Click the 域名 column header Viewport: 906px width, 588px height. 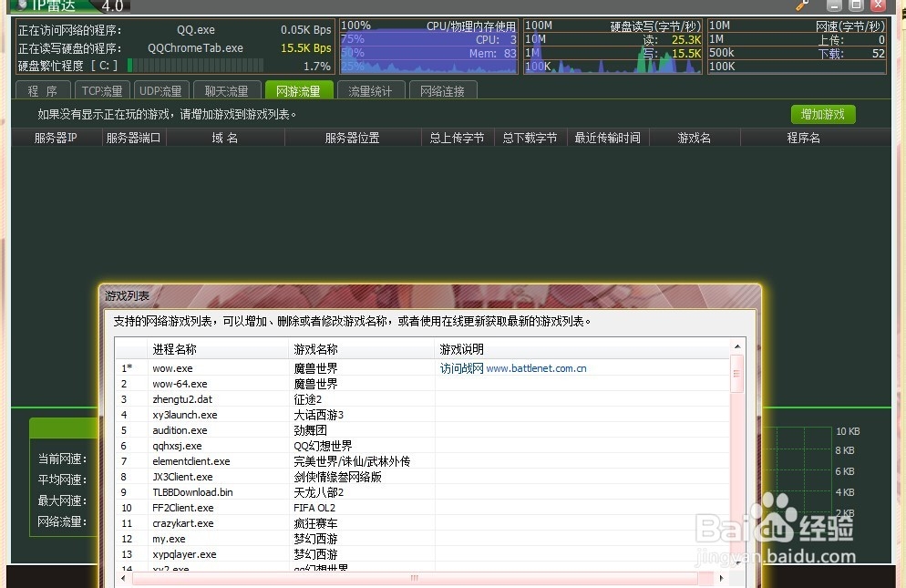(225, 138)
